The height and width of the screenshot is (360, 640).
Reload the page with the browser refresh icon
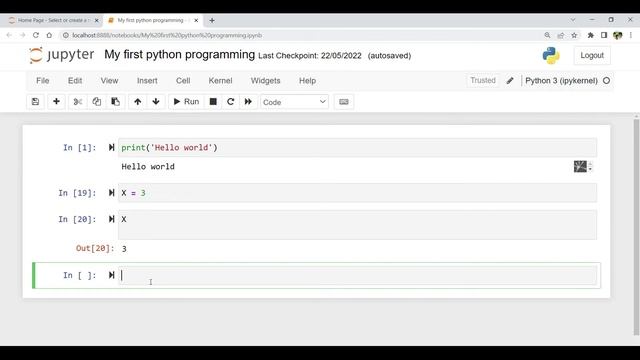pos(36,35)
